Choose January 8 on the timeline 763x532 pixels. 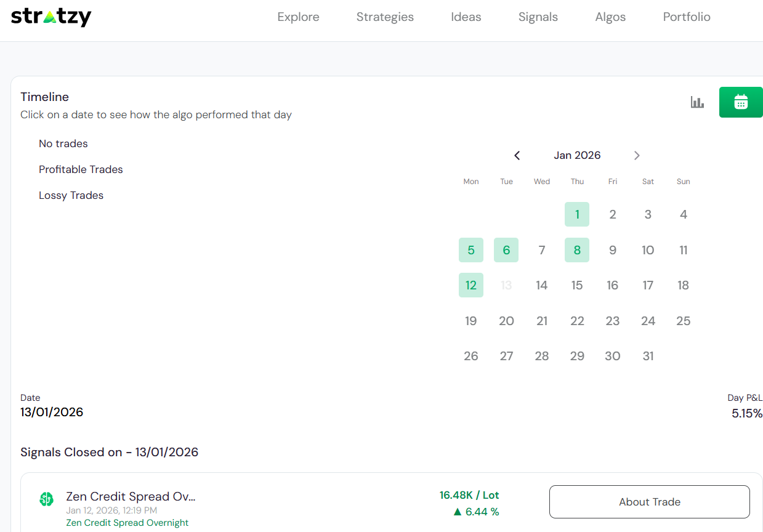577,250
